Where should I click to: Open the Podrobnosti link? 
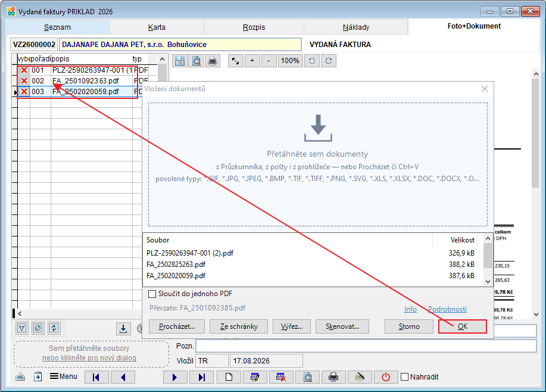click(x=447, y=309)
